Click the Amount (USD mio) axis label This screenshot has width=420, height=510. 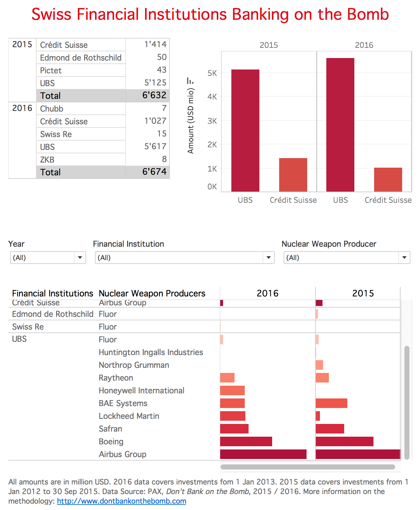pos(191,121)
